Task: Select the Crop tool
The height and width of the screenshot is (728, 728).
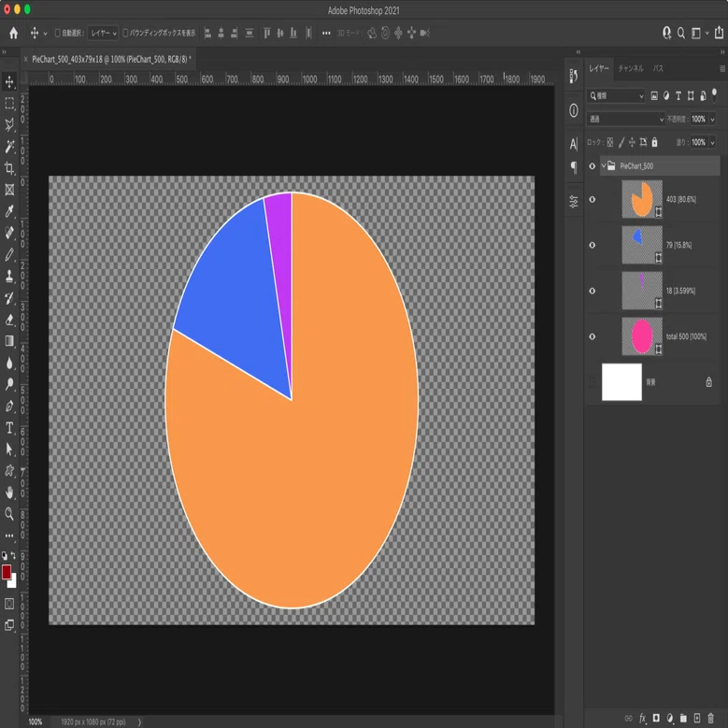Action: tap(9, 167)
